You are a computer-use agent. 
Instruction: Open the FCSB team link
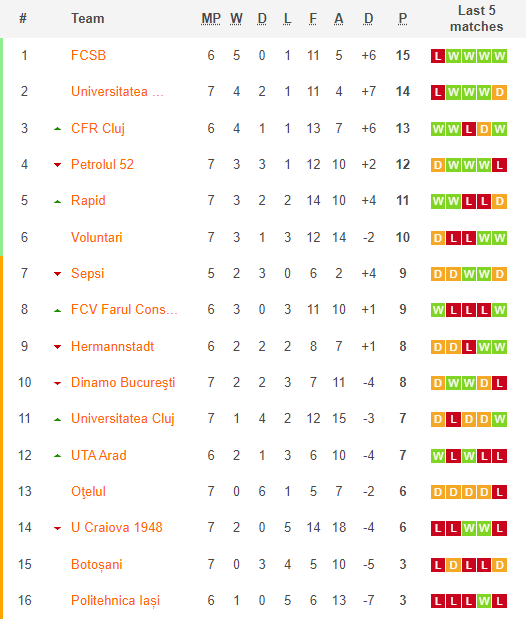tap(88, 55)
